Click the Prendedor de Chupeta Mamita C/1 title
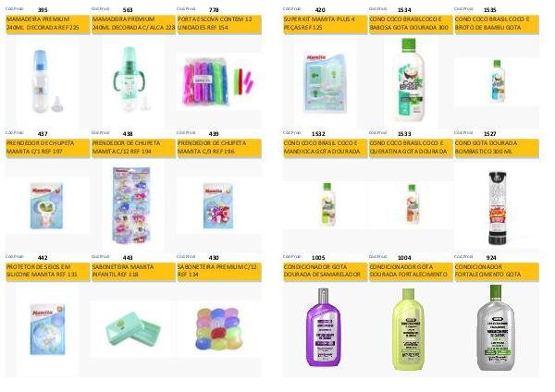This screenshot has height=392, width=555. coord(47,148)
